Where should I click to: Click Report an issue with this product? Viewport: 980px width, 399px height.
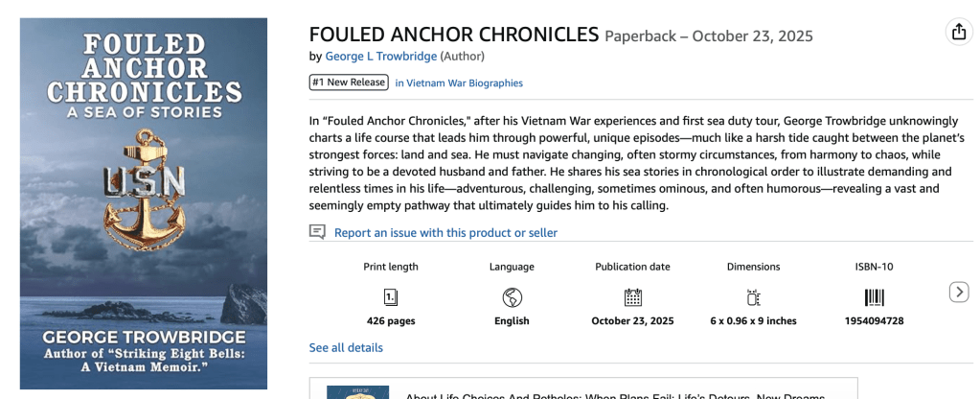pyautogui.click(x=445, y=233)
